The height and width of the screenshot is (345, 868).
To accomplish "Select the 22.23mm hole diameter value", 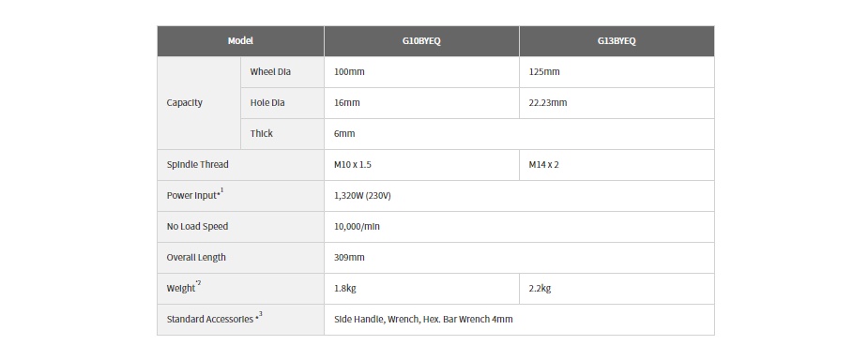I will tap(547, 103).
